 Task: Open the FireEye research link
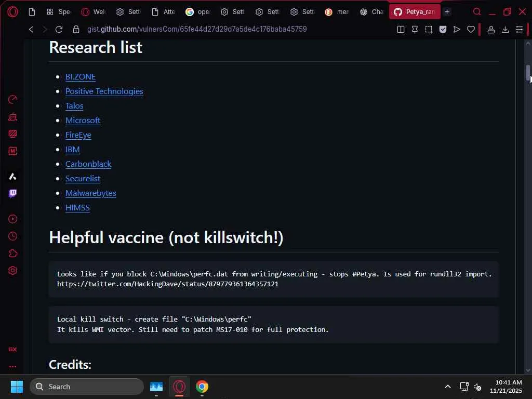coord(78,135)
